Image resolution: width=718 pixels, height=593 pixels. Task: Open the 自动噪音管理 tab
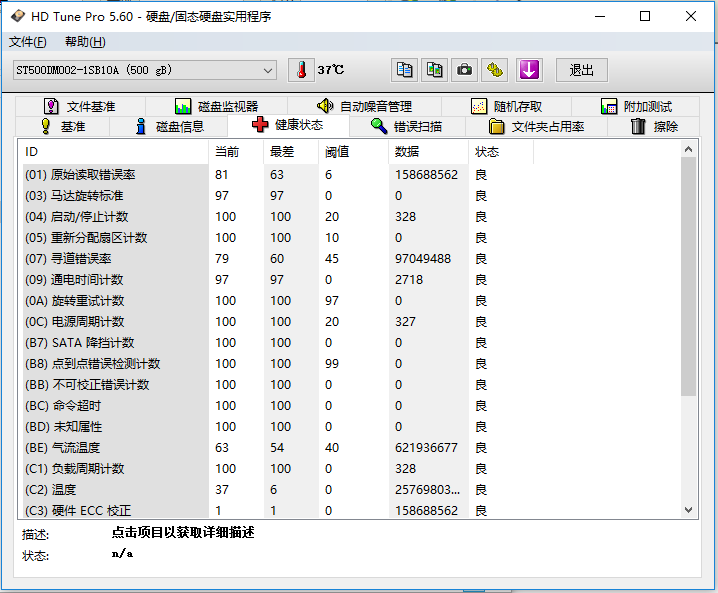[364, 107]
